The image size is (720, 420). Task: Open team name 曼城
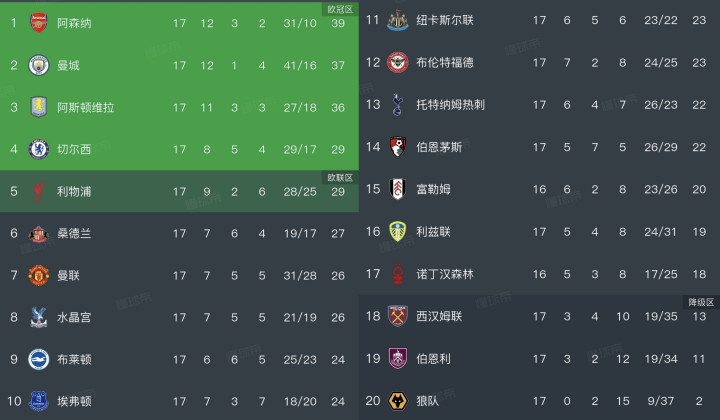pyautogui.click(x=67, y=65)
